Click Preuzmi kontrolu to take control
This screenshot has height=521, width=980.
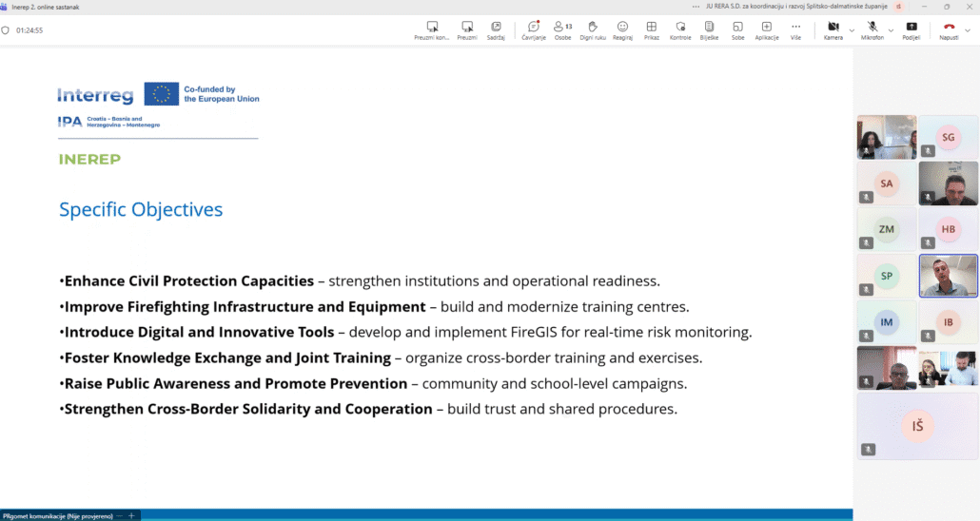[x=432, y=29]
